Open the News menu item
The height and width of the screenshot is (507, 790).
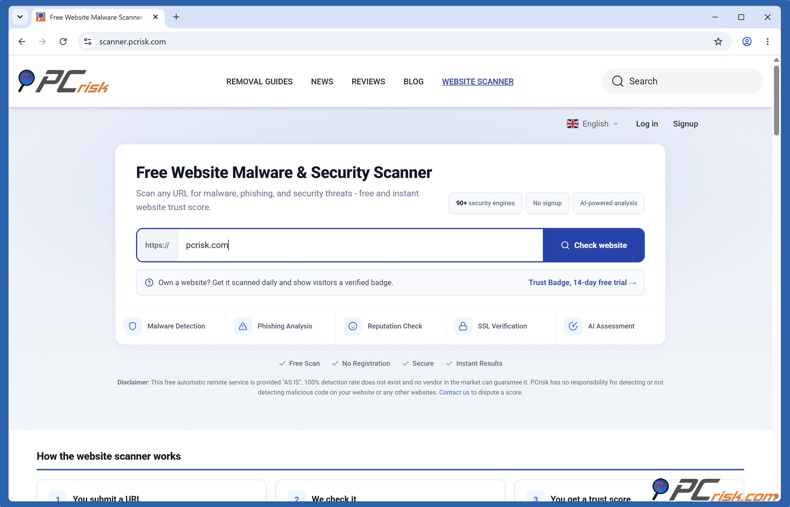pyautogui.click(x=322, y=81)
